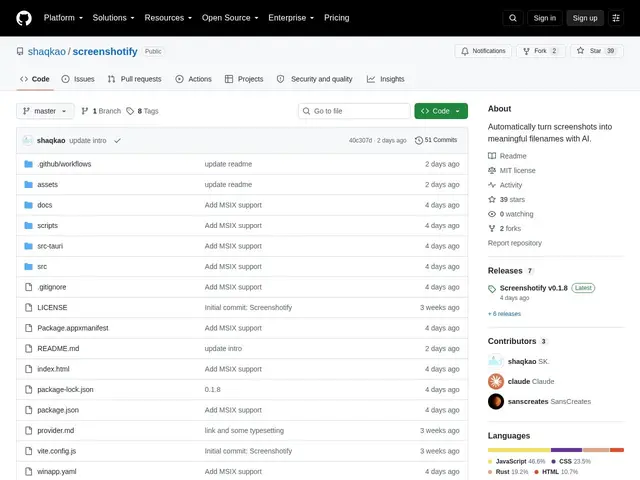Click the release tag icon beside Screenshotify v0.1.8
The width and height of the screenshot is (640, 480).
coord(492,289)
